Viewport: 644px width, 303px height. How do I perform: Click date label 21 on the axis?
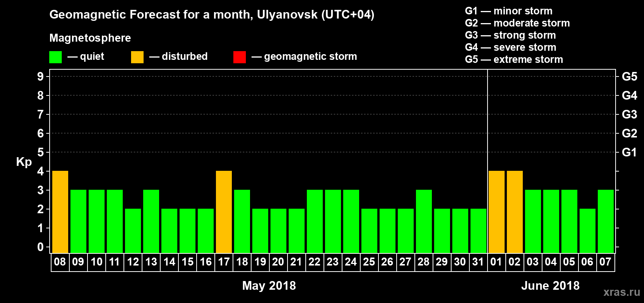coord(296,262)
